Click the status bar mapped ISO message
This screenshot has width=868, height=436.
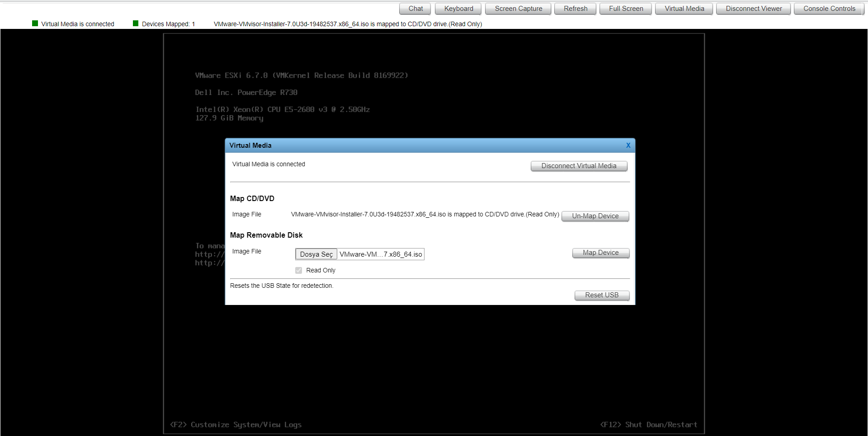tap(348, 24)
